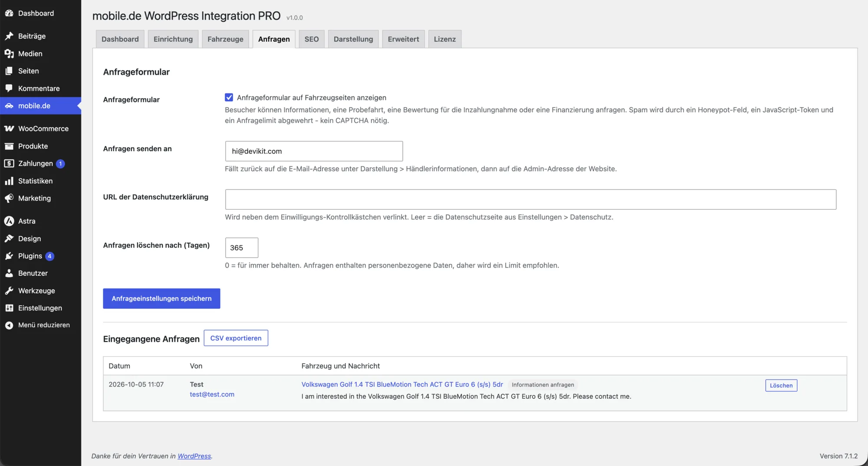The width and height of the screenshot is (868, 466).
Task: Click CSV exportieren button
Action: [236, 338]
